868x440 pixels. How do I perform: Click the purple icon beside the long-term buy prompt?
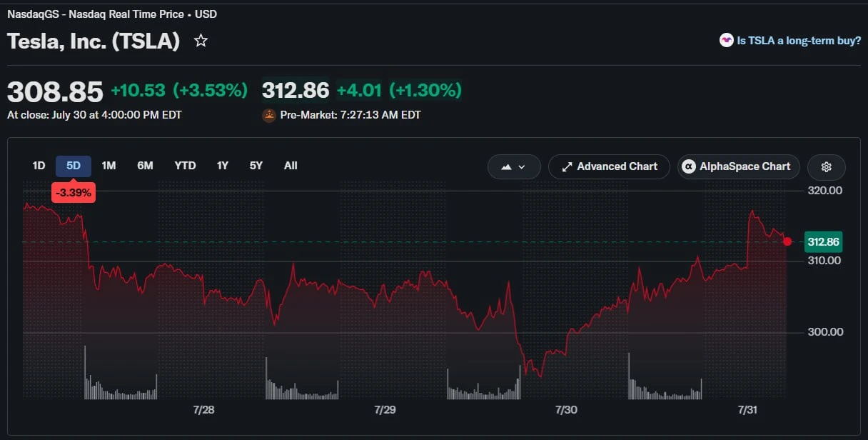[727, 41]
